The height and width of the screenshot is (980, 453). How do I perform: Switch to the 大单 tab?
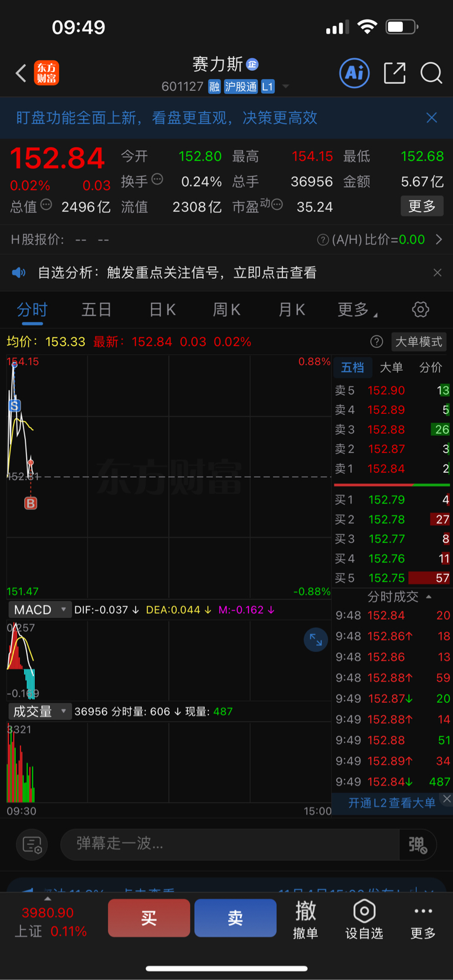[391, 367]
